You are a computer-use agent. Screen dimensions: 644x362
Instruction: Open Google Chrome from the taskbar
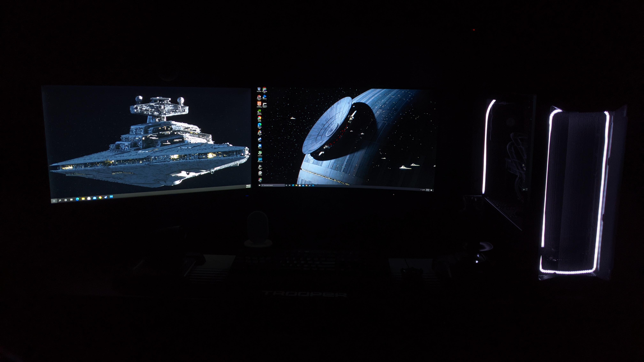(x=307, y=185)
